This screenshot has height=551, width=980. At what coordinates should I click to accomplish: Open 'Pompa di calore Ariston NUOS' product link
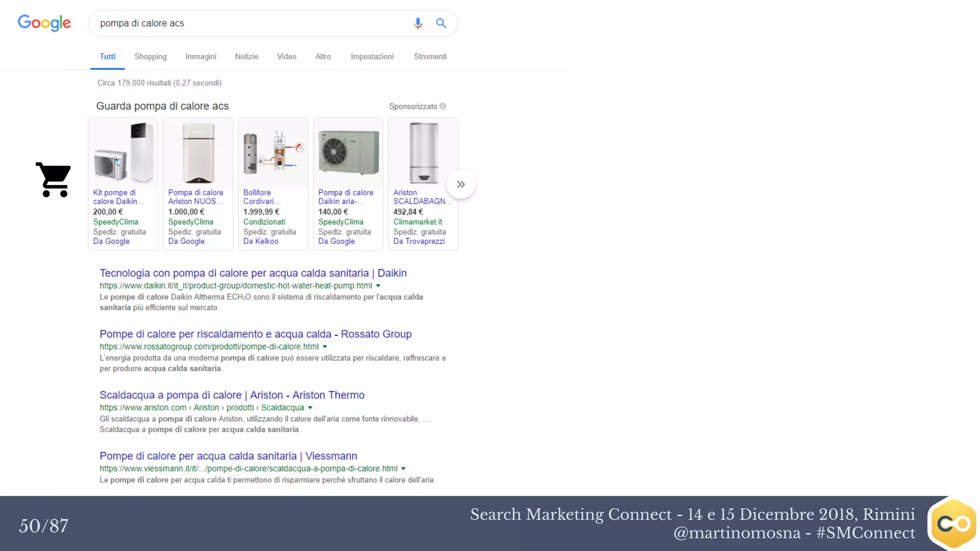[196, 197]
